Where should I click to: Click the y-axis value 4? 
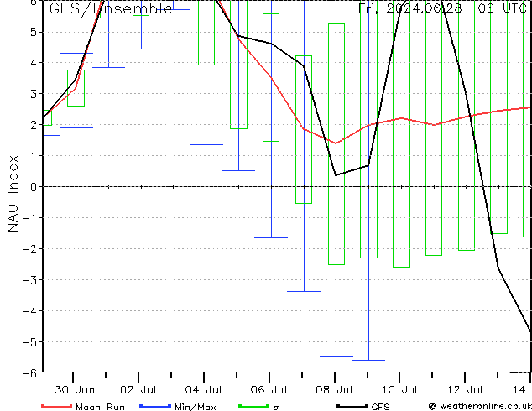pos(34,63)
